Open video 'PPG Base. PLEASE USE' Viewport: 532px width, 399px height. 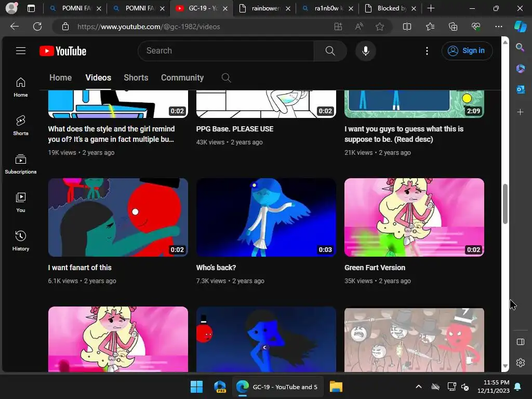click(x=234, y=129)
